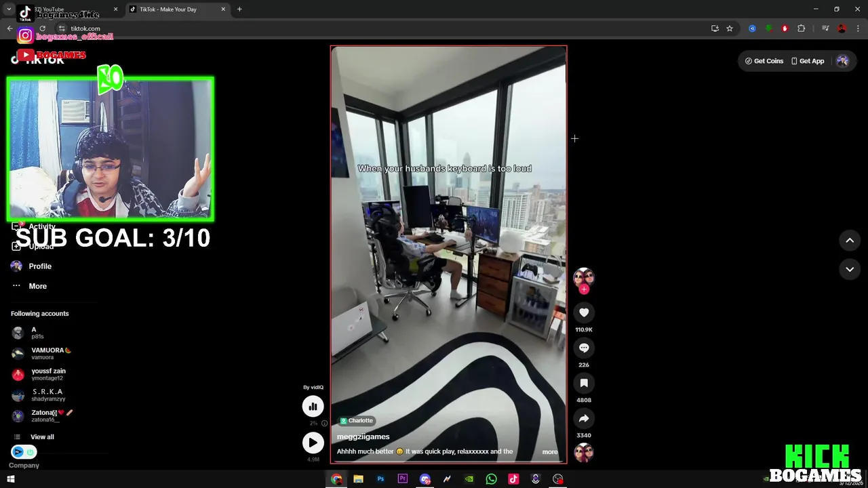Image resolution: width=868 pixels, height=488 pixels.
Task: Go to previous video with up chevron
Action: (850, 241)
